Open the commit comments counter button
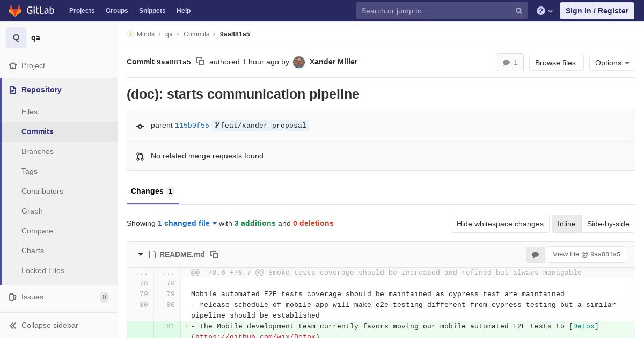Viewport: 644px width, 338px height. pos(510,63)
